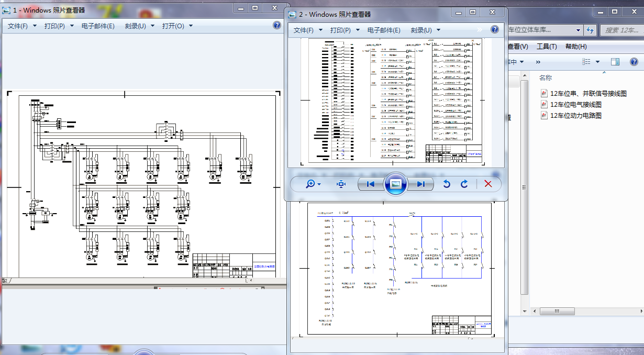The width and height of the screenshot is (644, 355).
Task: Go to the next image
Action: tap(421, 184)
